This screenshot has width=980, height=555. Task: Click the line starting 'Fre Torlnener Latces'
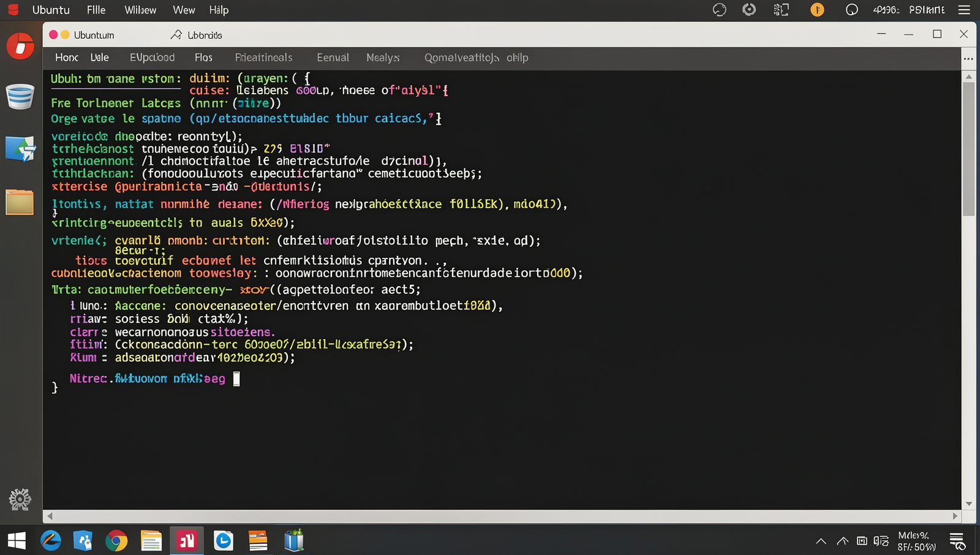[x=166, y=103]
